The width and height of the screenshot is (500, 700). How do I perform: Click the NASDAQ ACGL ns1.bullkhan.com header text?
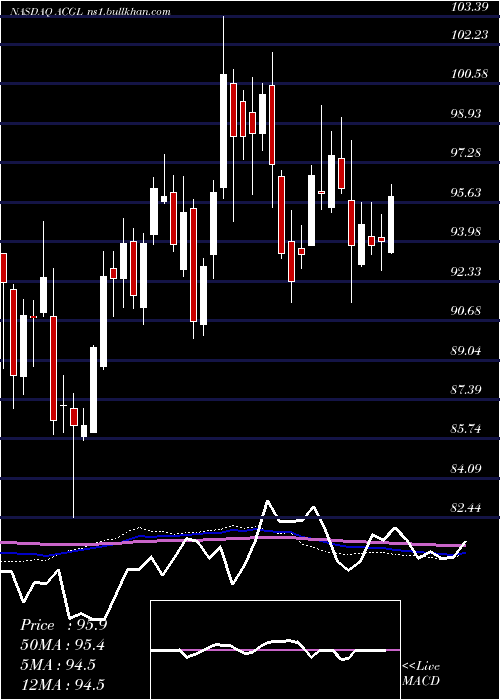point(92,12)
